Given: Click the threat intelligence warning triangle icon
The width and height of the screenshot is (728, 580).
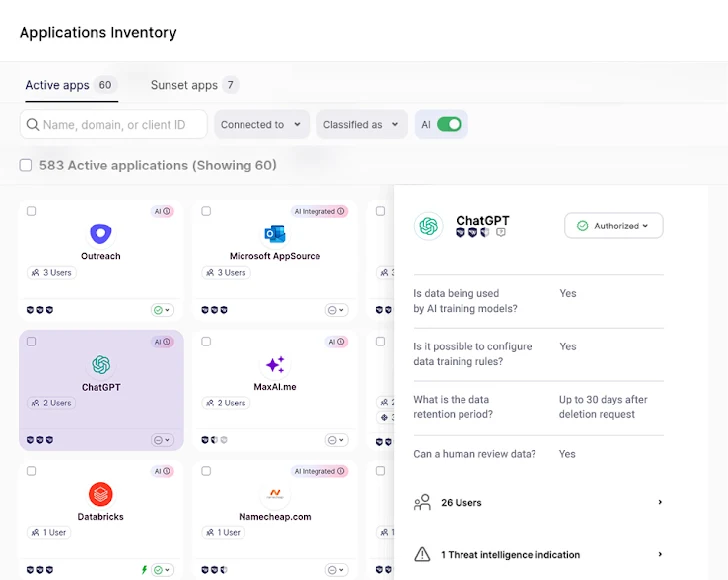Looking at the screenshot, I should [x=422, y=554].
